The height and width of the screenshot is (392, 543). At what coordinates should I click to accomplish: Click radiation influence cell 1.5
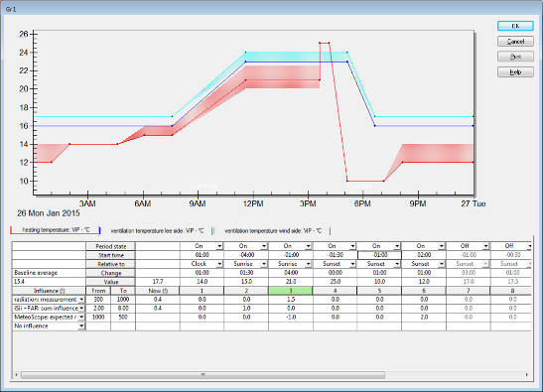point(291,300)
